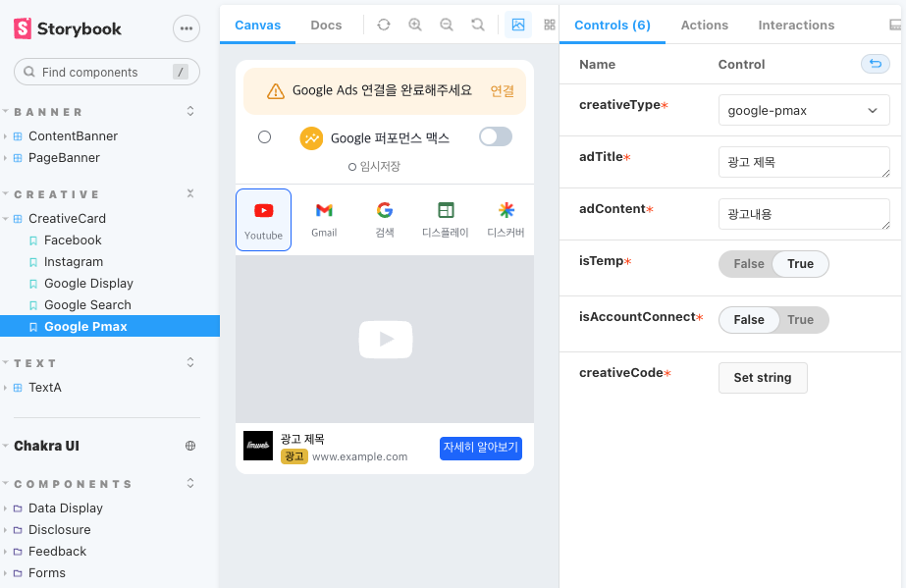
Task: Click the 자세히 알아보기 button
Action: (481, 449)
